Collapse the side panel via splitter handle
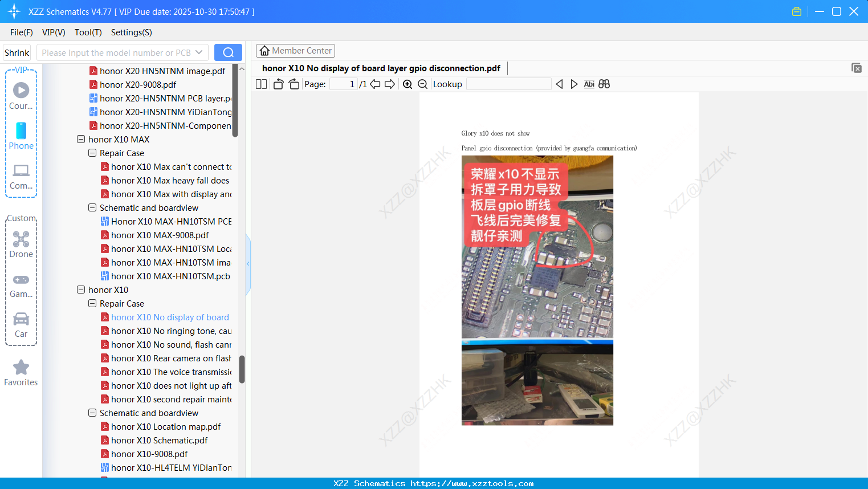This screenshot has width=868, height=489. point(248,264)
